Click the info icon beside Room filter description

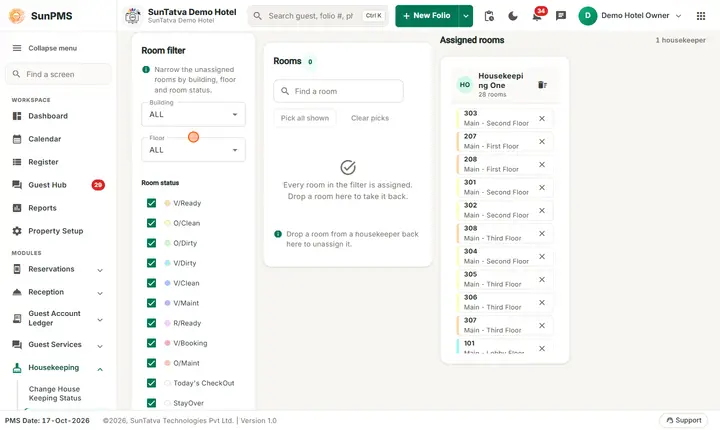pyautogui.click(x=146, y=69)
